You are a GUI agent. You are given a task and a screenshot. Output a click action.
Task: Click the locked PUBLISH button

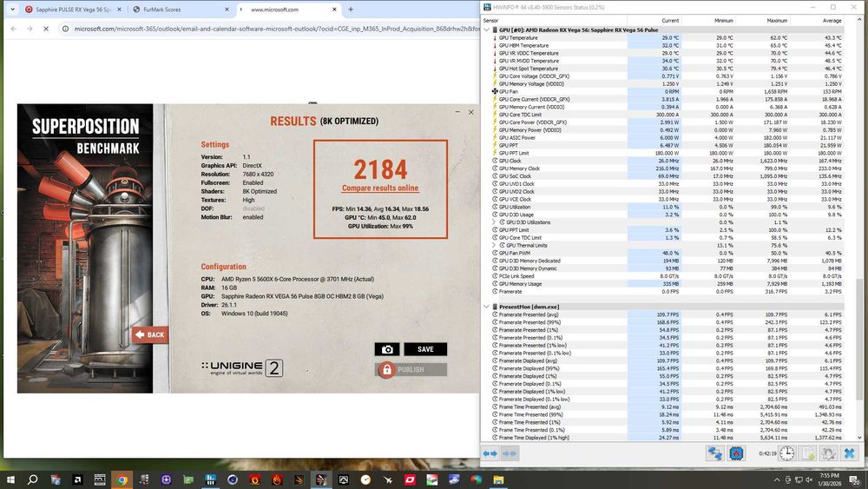pos(411,369)
